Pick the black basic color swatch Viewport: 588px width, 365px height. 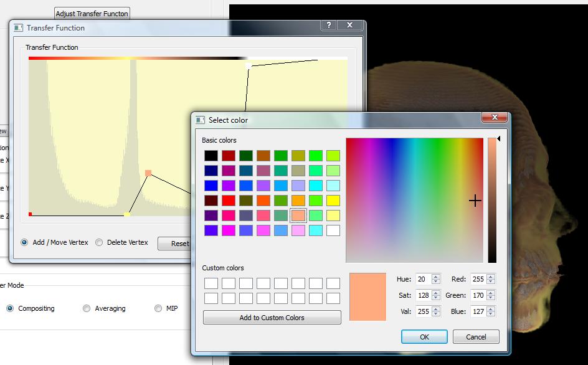[211, 156]
